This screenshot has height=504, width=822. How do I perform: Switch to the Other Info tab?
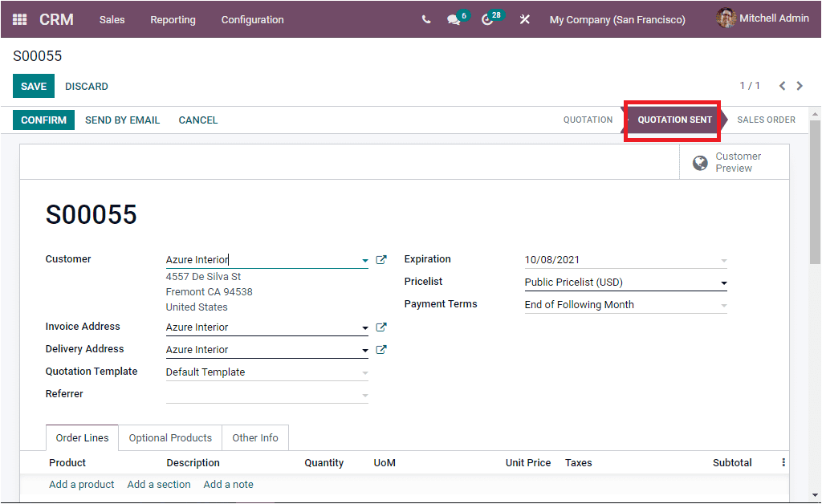(x=254, y=437)
